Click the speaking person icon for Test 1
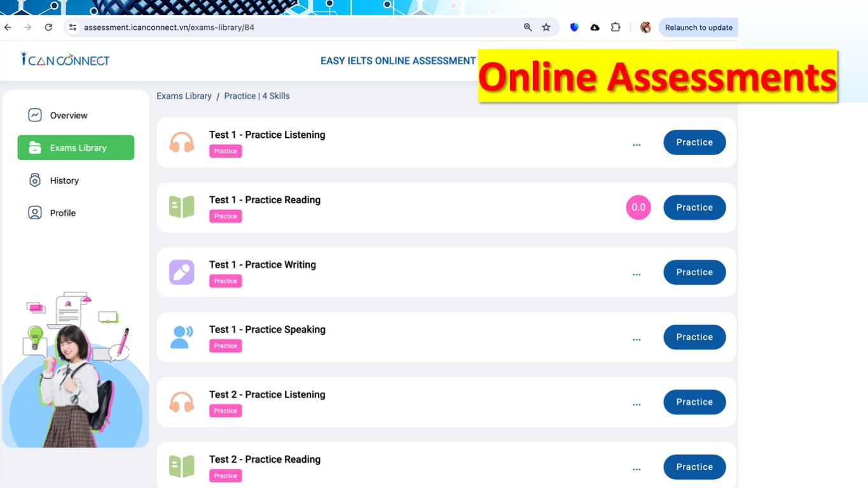This screenshot has width=868, height=488. pyautogui.click(x=181, y=337)
